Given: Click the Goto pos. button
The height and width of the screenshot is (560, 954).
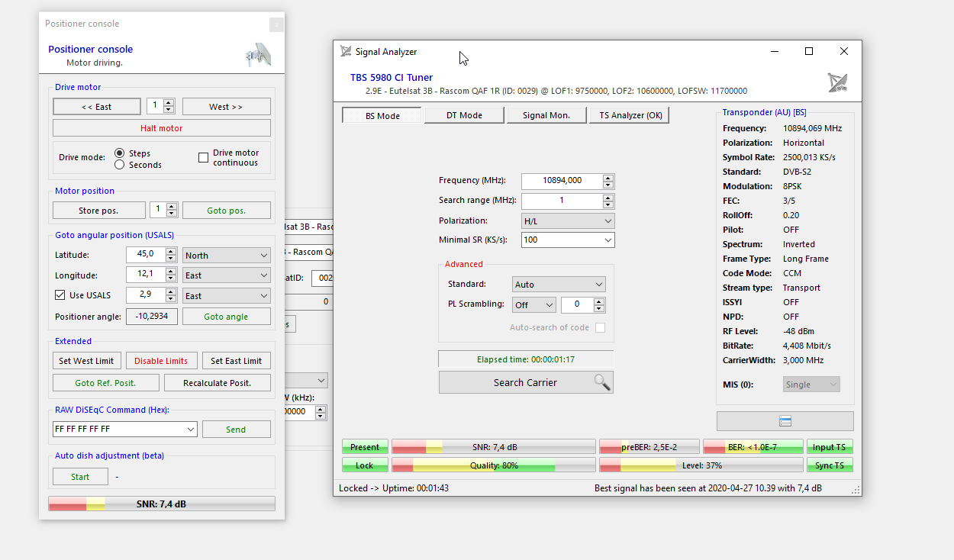Looking at the screenshot, I should pos(226,211).
